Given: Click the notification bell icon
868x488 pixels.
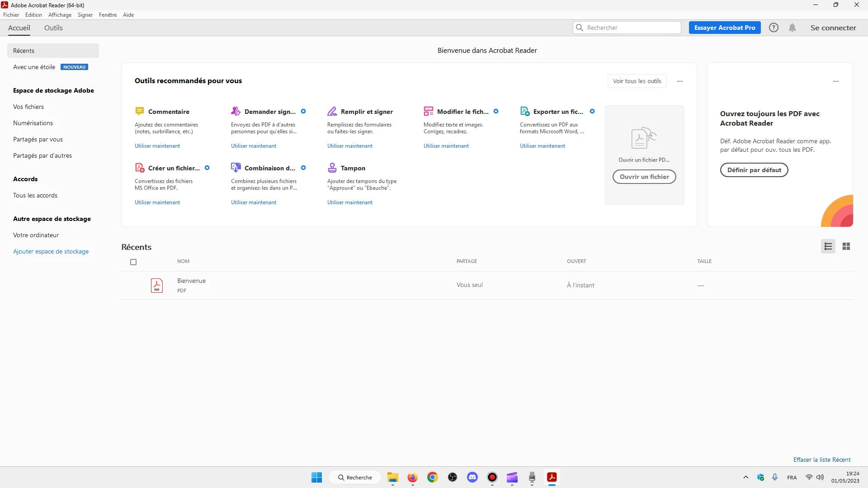Looking at the screenshot, I should click(792, 28).
